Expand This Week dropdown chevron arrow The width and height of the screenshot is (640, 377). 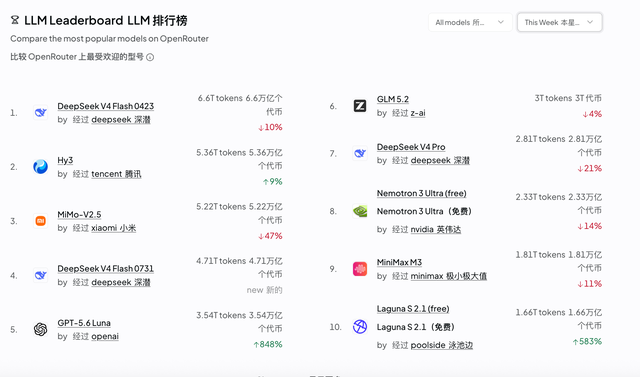(590, 22)
